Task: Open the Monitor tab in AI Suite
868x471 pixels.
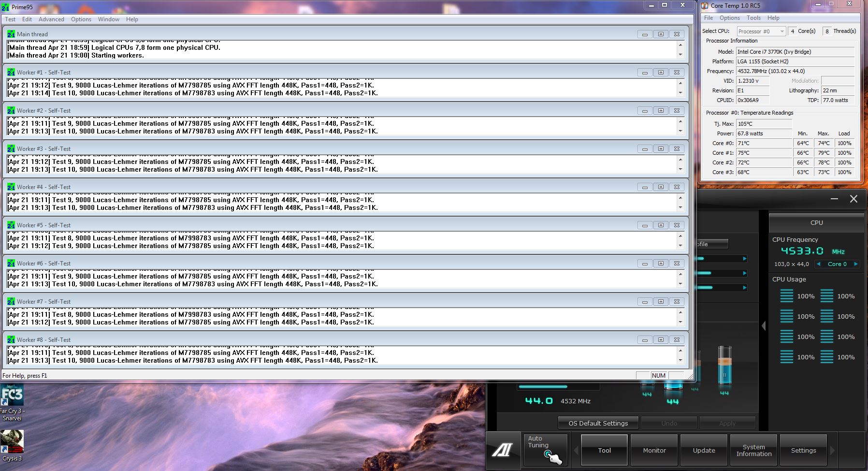Action: tap(654, 450)
